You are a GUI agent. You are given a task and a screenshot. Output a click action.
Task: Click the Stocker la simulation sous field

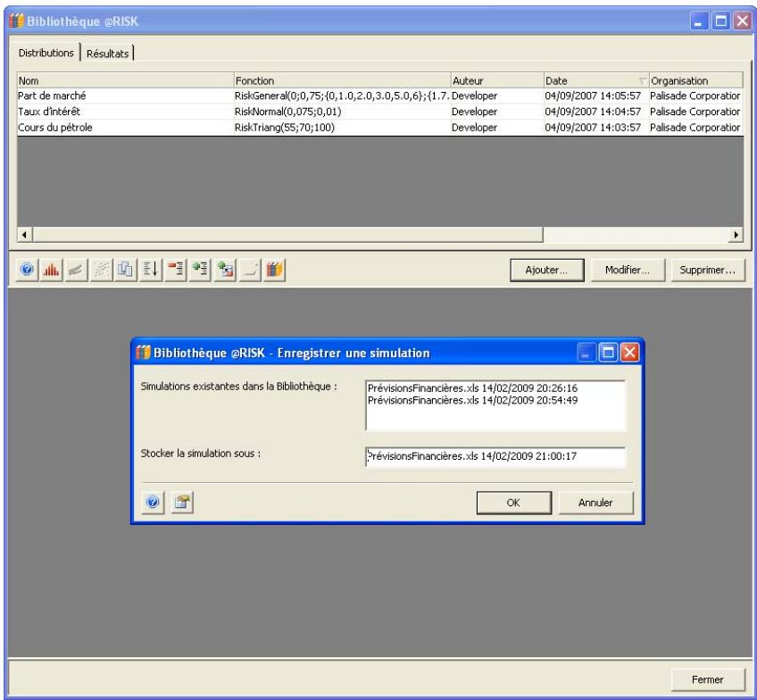(495, 455)
